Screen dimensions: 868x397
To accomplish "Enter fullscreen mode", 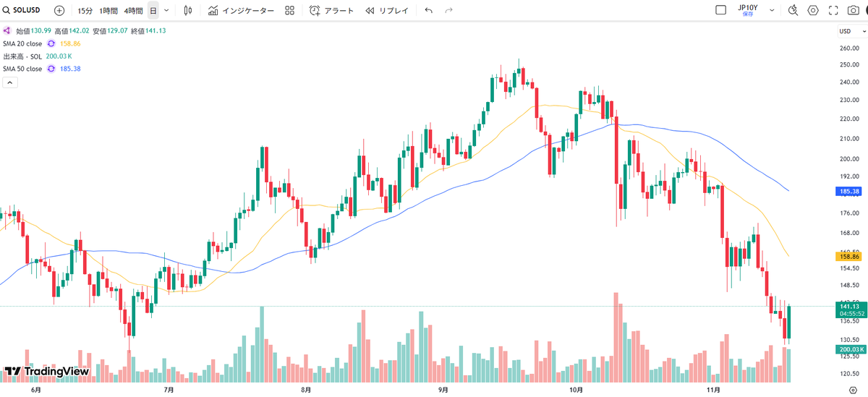I will tap(834, 10).
